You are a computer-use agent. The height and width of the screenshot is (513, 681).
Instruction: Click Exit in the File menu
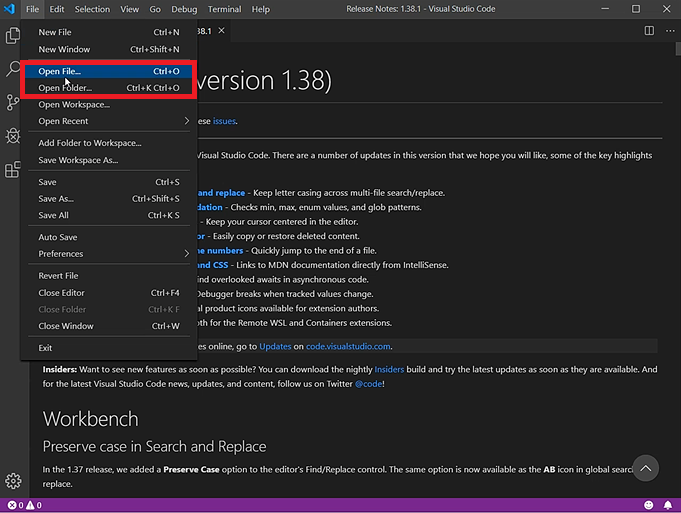(x=109, y=348)
